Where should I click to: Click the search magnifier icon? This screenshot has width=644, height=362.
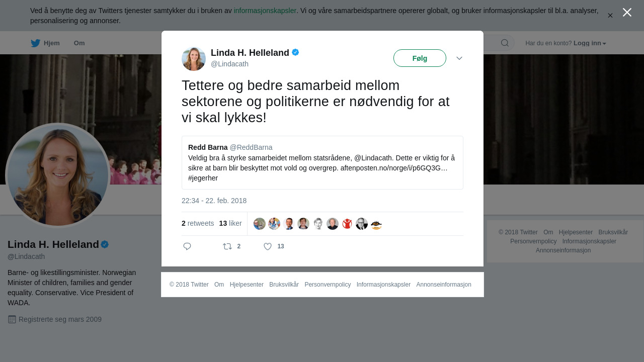pos(505,43)
